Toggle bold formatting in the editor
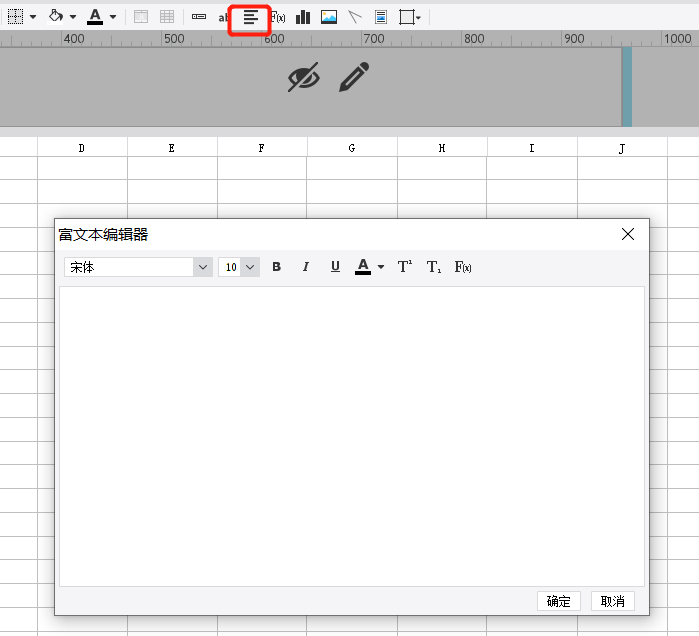This screenshot has width=699, height=636. 277,267
